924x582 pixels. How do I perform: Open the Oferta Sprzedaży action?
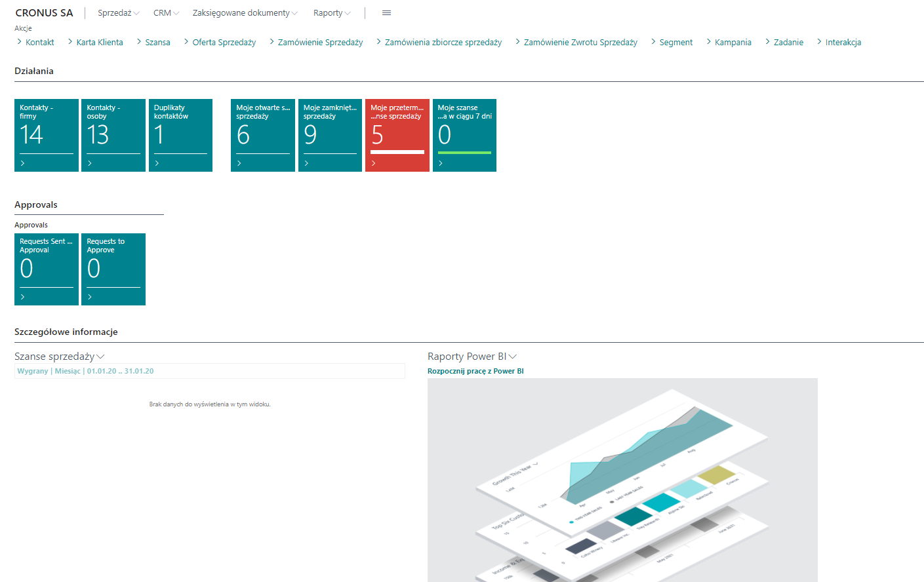224,43
